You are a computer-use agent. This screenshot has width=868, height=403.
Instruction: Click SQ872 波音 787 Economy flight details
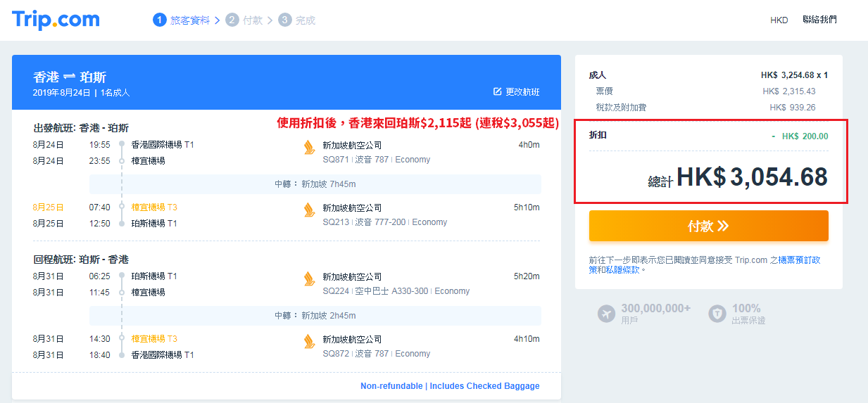click(x=376, y=354)
